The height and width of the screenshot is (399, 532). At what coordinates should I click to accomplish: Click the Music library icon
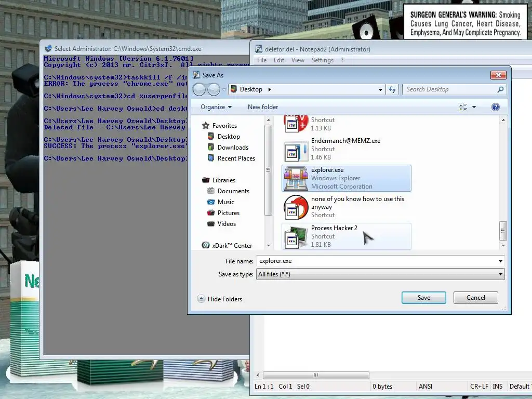211,202
